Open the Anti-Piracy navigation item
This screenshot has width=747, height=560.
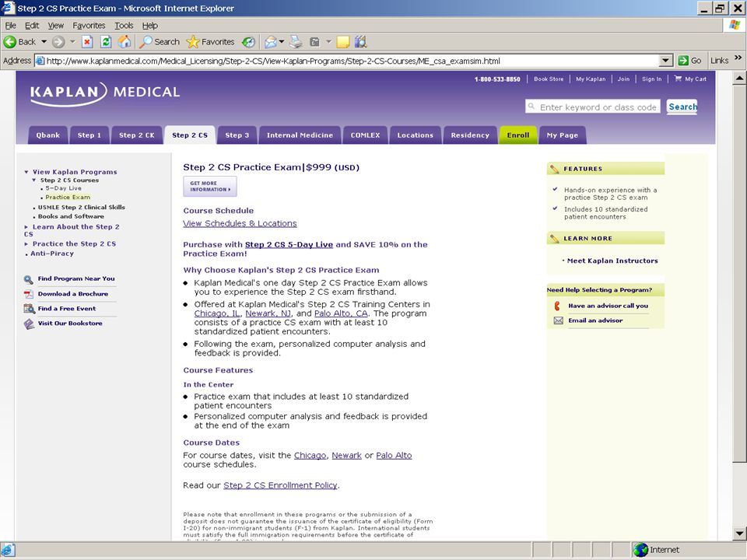(x=52, y=254)
